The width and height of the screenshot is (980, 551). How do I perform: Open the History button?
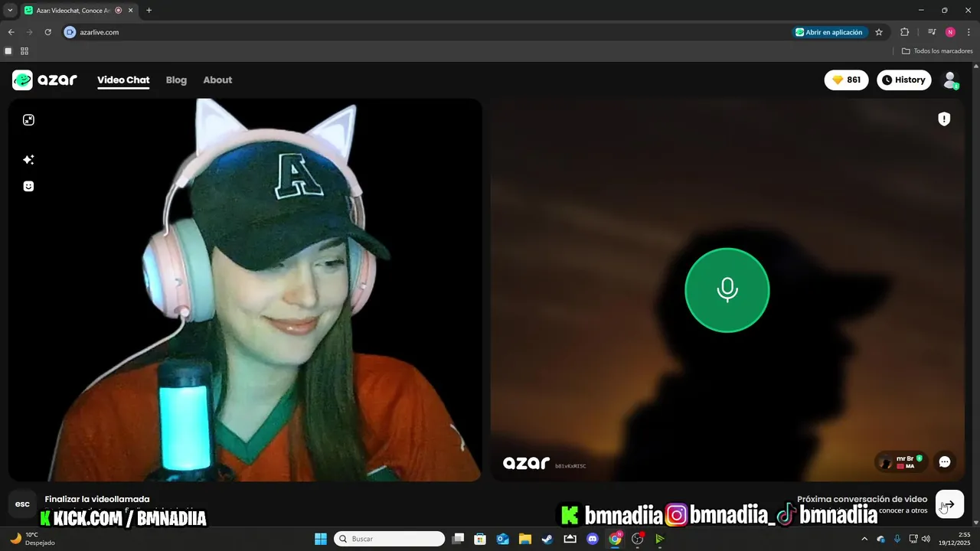point(903,80)
